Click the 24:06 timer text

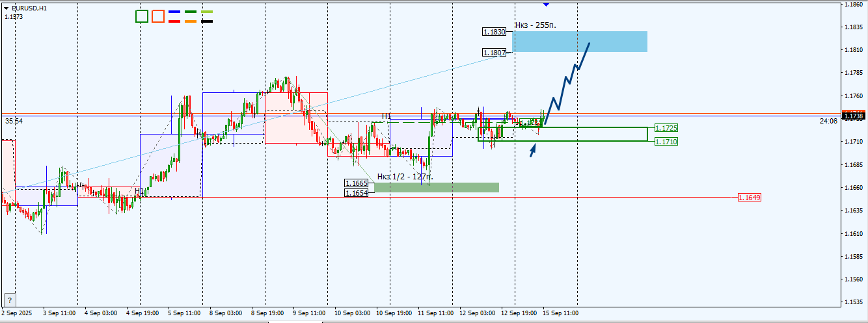click(828, 121)
